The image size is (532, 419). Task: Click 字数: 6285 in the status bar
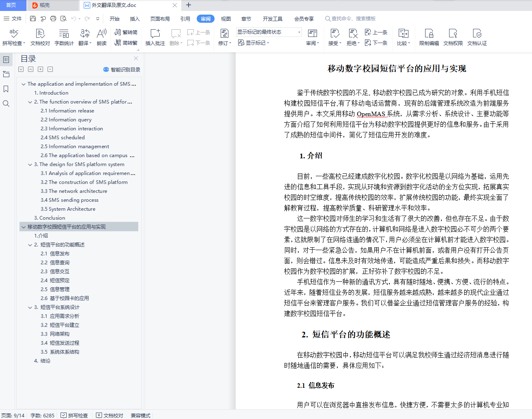tap(42, 415)
